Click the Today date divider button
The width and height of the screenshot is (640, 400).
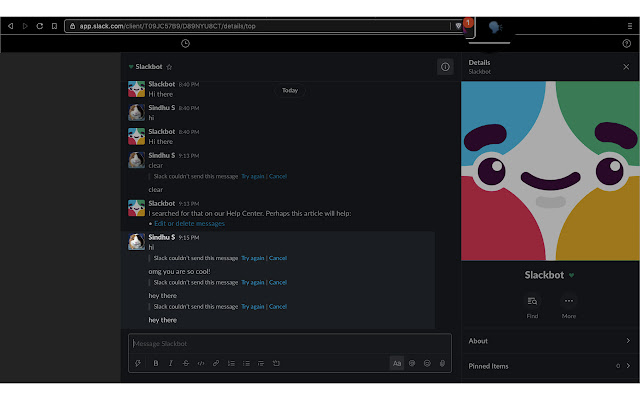(290, 91)
